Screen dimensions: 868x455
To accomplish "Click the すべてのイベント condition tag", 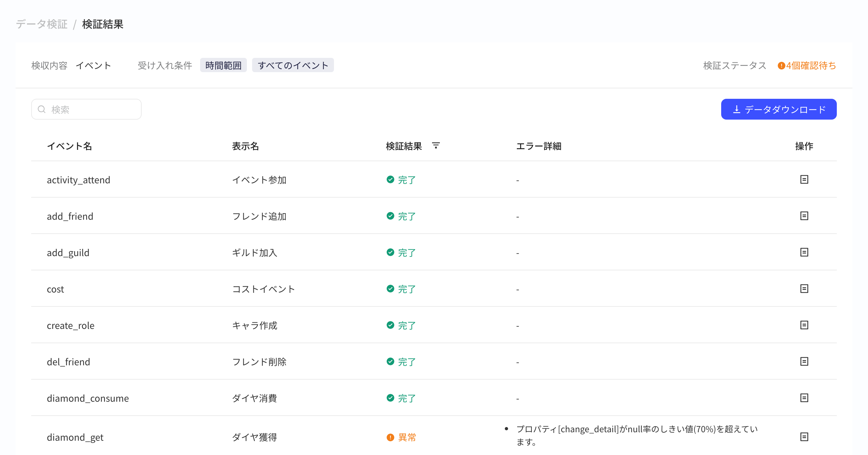I will (x=293, y=65).
